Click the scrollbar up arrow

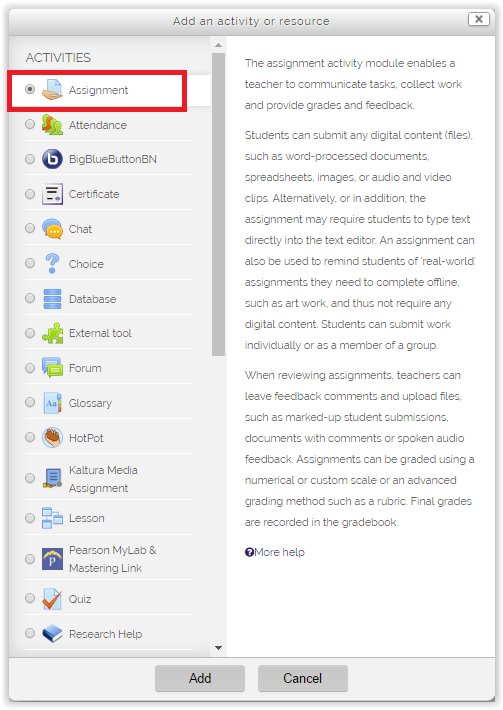click(x=218, y=45)
